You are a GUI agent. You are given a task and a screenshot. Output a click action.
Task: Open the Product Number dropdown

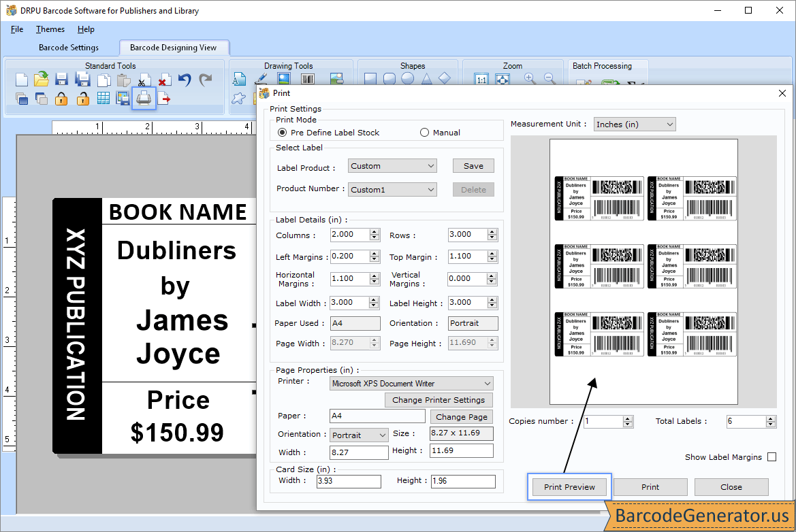(x=392, y=190)
